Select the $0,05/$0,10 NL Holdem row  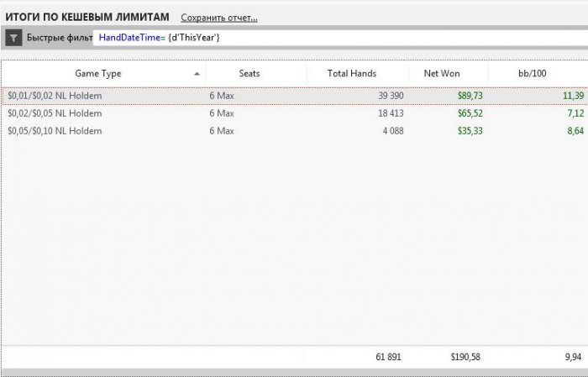click(x=294, y=131)
